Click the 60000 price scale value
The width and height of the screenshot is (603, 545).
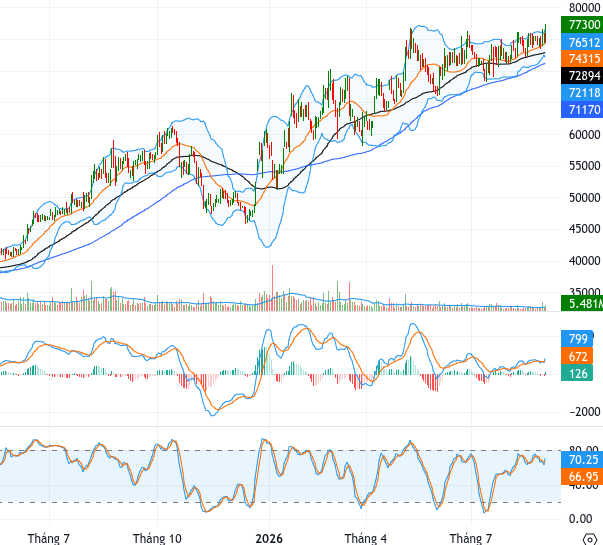point(585,135)
